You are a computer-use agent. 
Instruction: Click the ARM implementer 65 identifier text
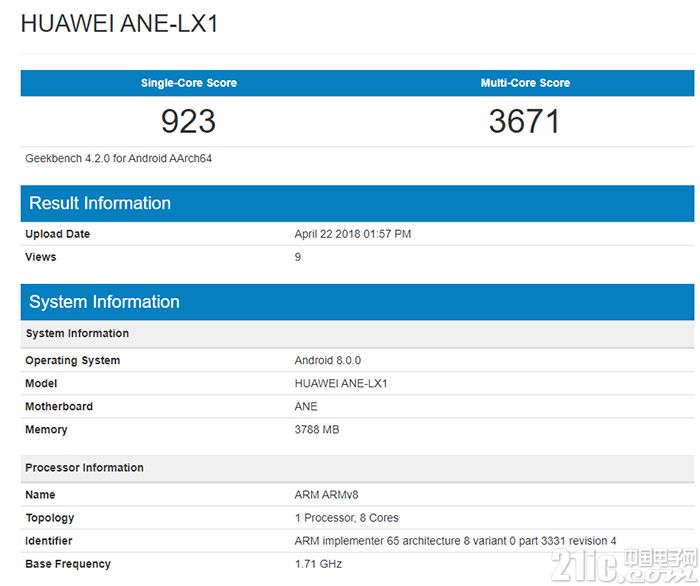coord(455,541)
